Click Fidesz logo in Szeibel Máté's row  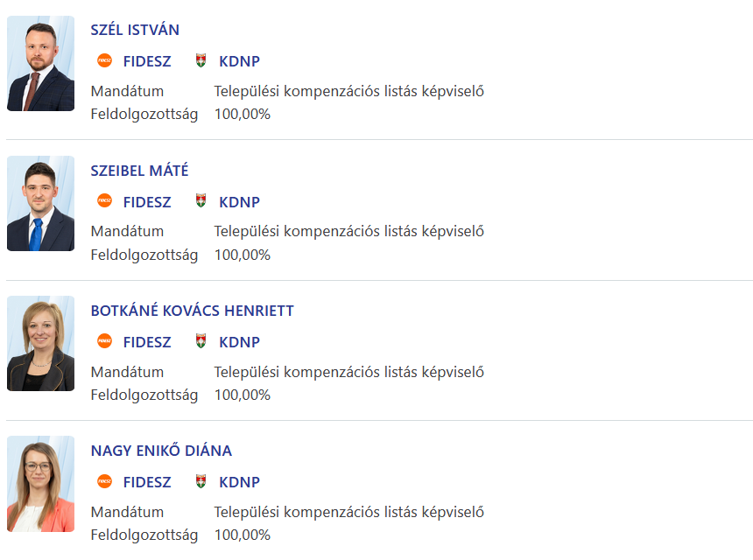pyautogui.click(x=104, y=201)
